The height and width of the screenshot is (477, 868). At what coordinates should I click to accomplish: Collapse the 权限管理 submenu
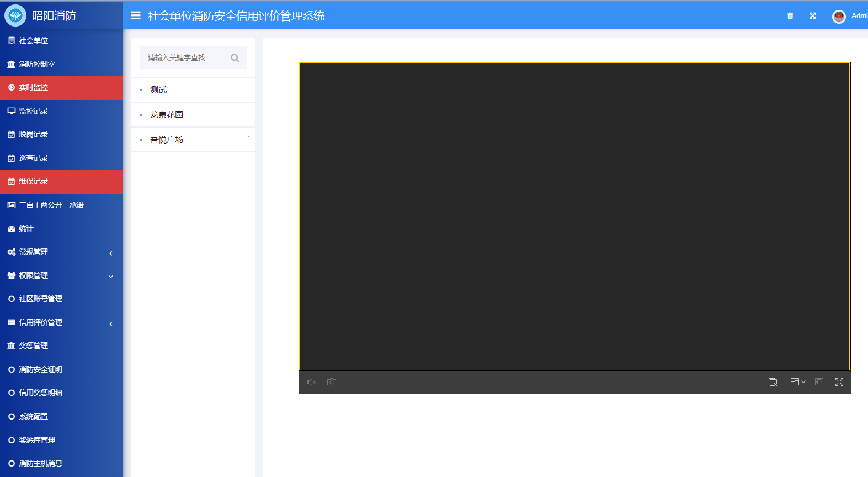pos(61,275)
